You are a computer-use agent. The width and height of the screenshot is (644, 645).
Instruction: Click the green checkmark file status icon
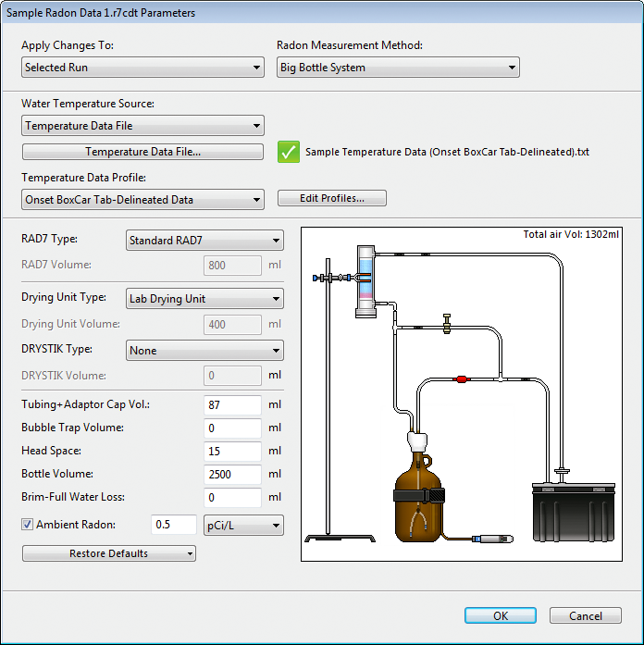coord(289,152)
